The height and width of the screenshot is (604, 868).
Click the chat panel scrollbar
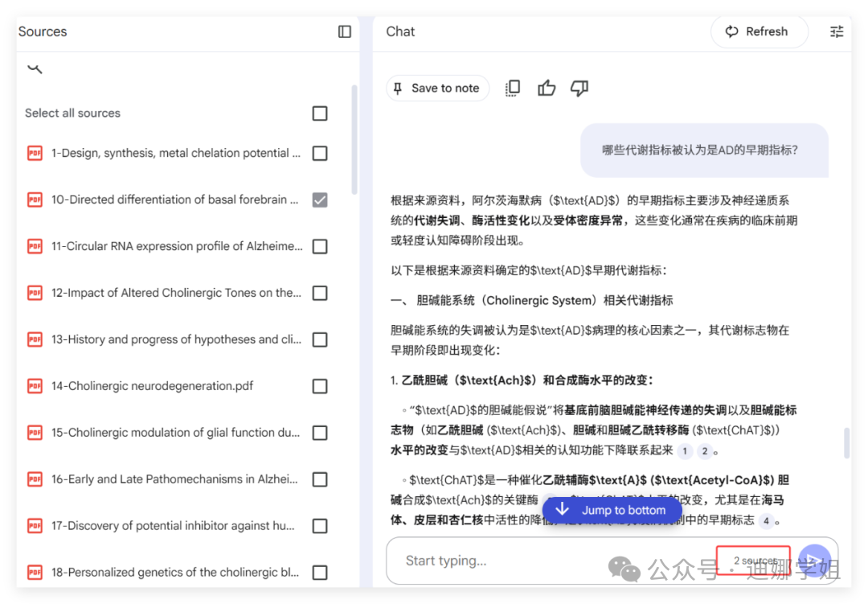(x=846, y=442)
